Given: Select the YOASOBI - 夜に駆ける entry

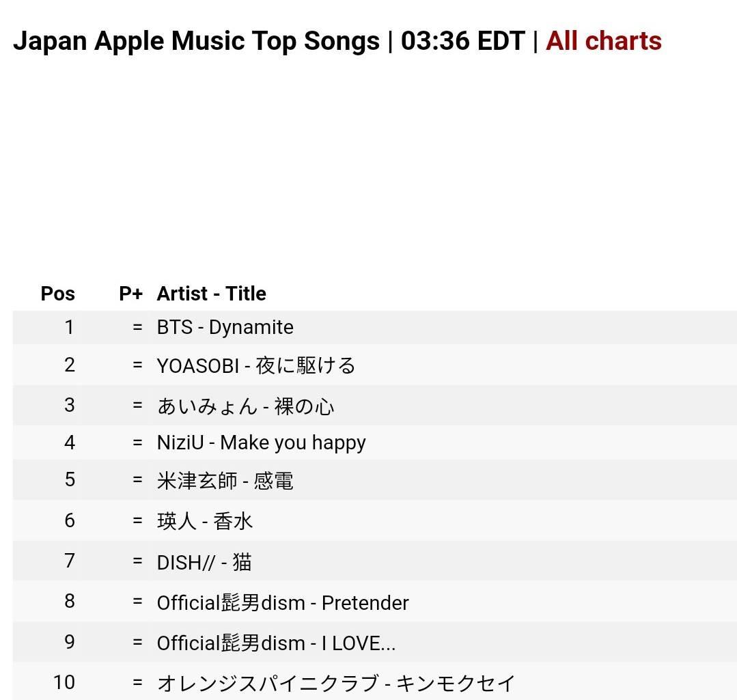Looking at the screenshot, I should pos(256,365).
